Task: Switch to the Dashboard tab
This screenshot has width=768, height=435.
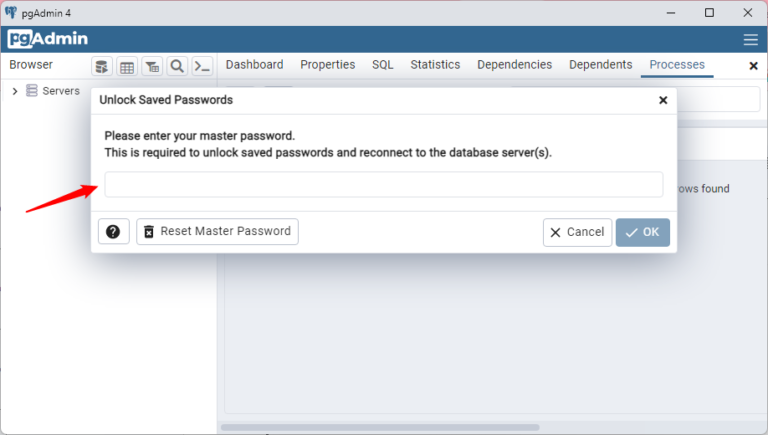Action: [x=254, y=65]
